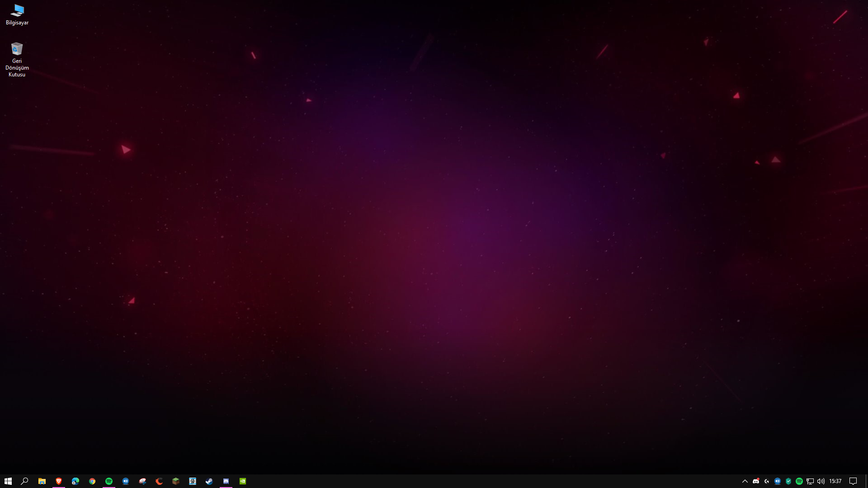Screen dimensions: 868x488
Task: Launch NVIDIA app from the taskbar
Action: pyautogui.click(x=243, y=481)
